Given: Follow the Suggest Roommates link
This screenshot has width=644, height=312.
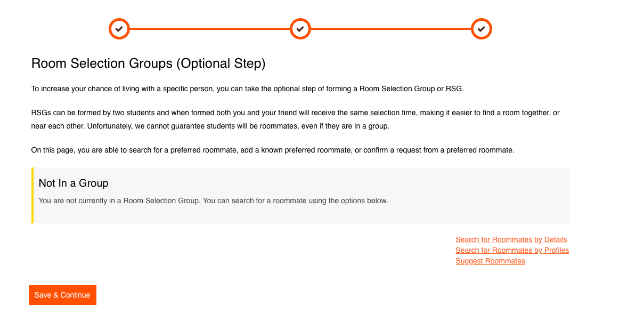Looking at the screenshot, I should [490, 261].
